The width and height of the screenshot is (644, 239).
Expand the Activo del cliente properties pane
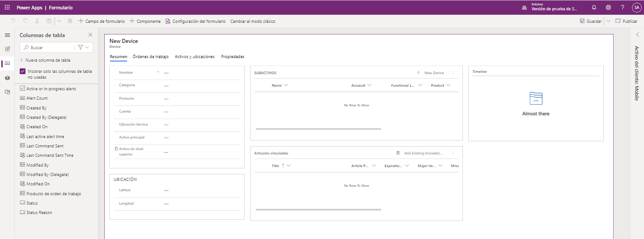pos(637,34)
